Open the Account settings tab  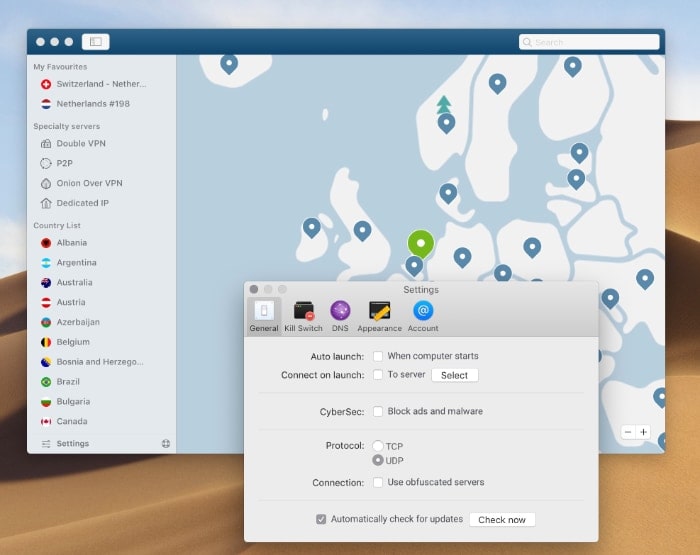423,316
